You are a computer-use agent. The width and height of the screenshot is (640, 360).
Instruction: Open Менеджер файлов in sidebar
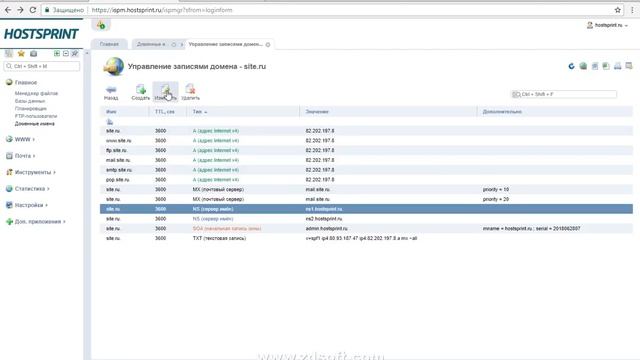[x=36, y=93]
